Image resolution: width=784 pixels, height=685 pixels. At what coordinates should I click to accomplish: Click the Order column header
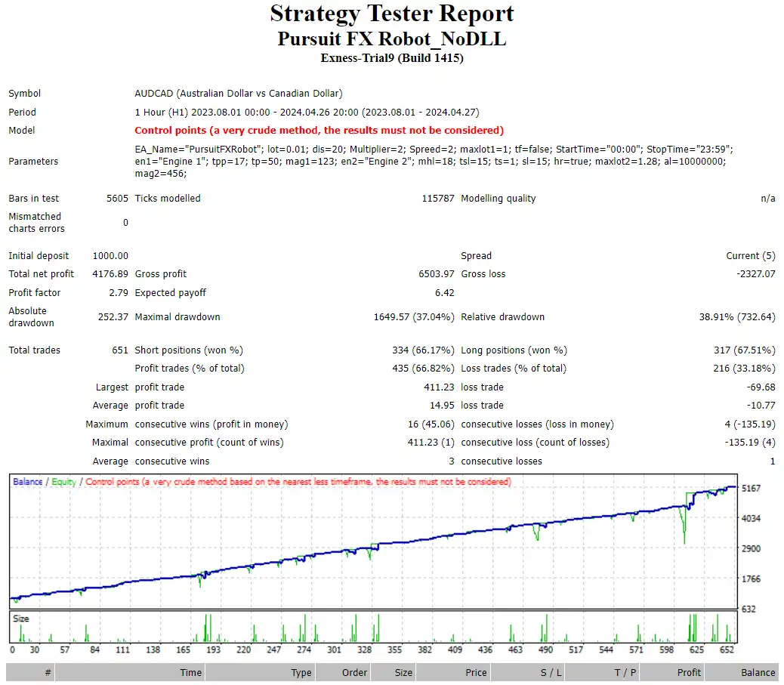(x=354, y=673)
